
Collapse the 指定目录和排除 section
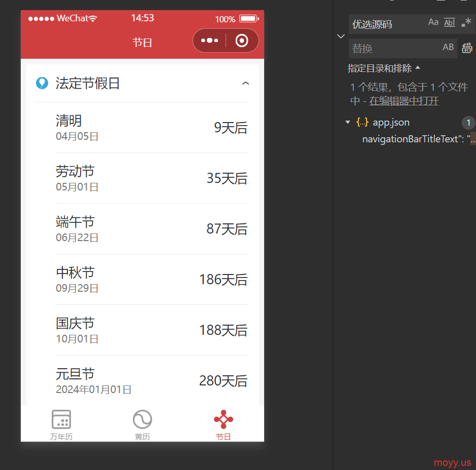coord(384,68)
